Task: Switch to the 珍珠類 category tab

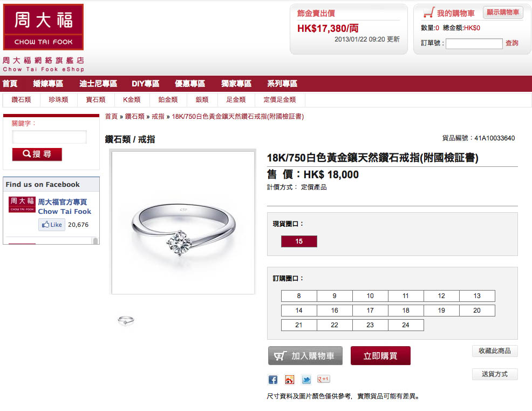Action: click(58, 99)
